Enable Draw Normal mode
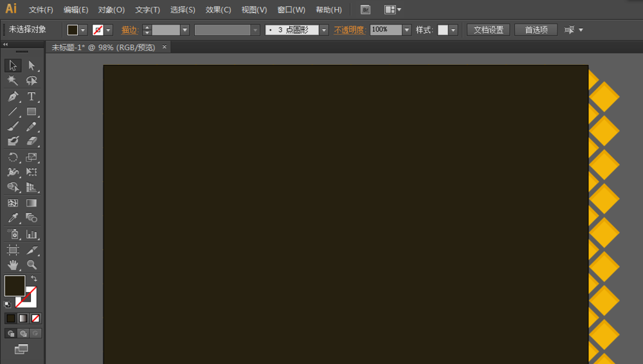The height and width of the screenshot is (364, 643). point(11,333)
